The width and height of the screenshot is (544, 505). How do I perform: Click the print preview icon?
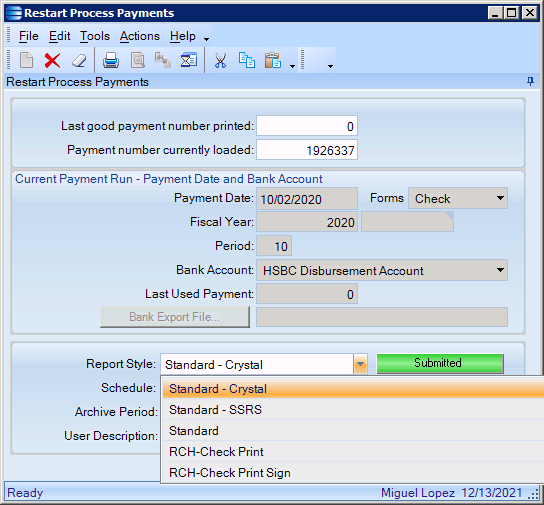[137, 61]
